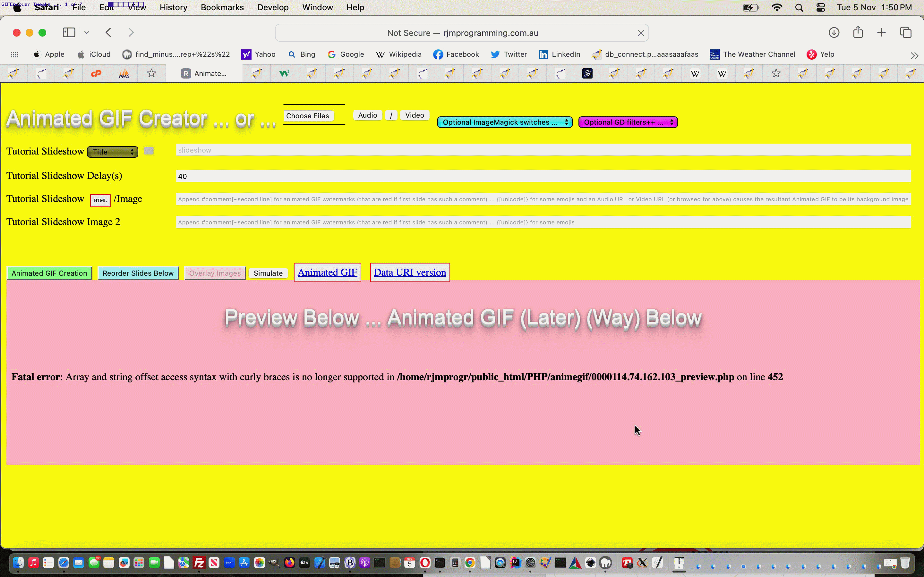Viewport: 924px width, 577px height.
Task: Click the Video toggle button
Action: tap(414, 115)
